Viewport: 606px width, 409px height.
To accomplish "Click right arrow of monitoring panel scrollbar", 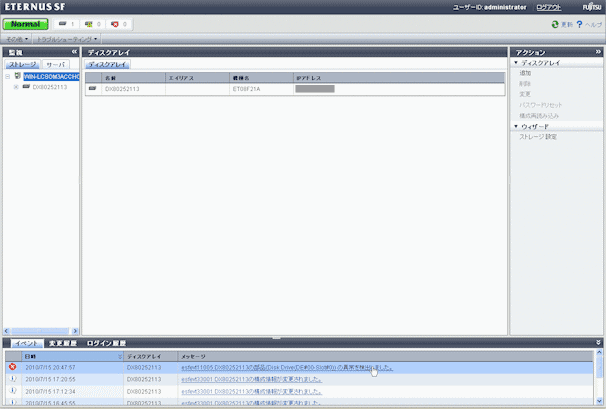I will (x=75, y=331).
